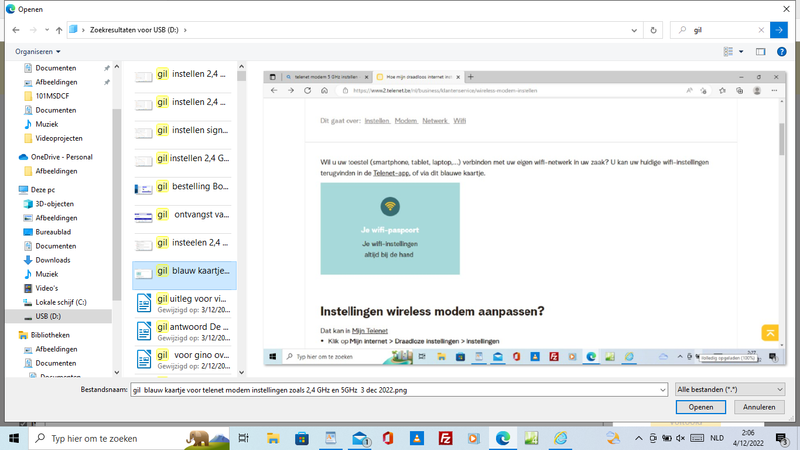Open Microsoft Store from the taskbar

[x=302, y=438]
